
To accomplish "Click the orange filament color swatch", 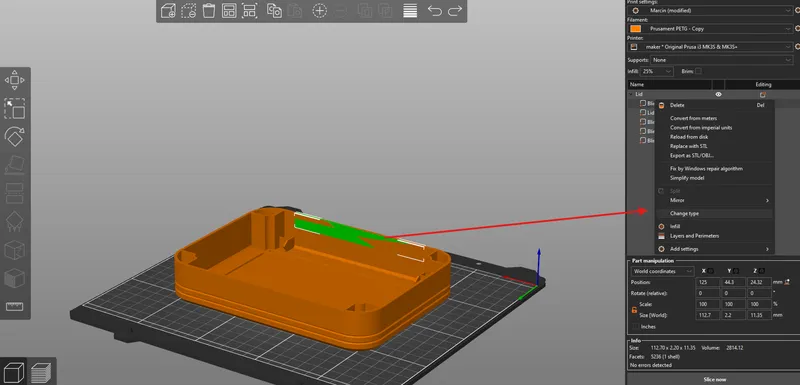I will 635,29.
